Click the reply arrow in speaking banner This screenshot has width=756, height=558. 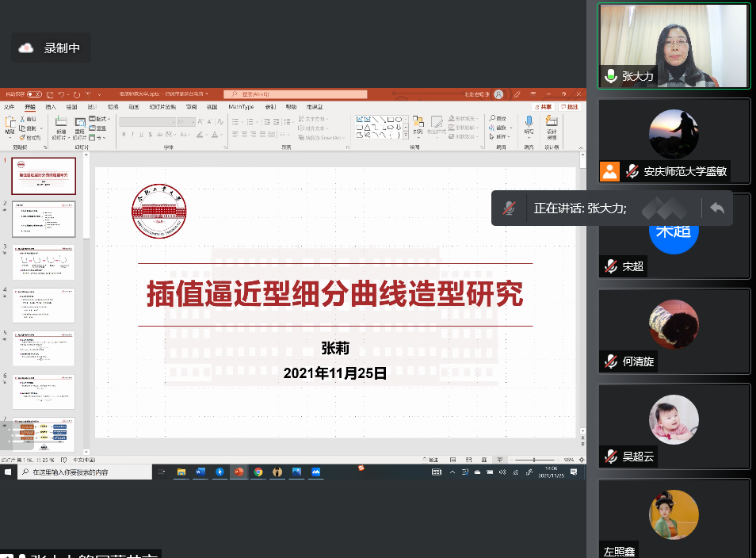717,208
